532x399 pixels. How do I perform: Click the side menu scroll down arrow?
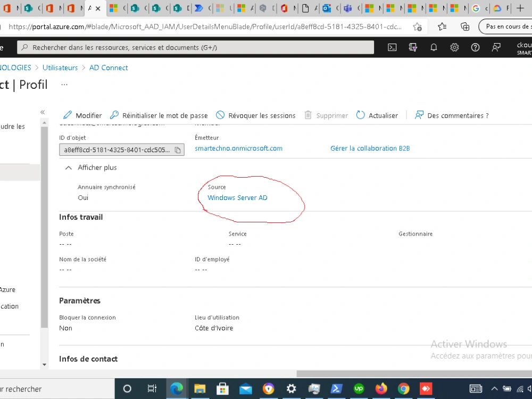pos(44,365)
